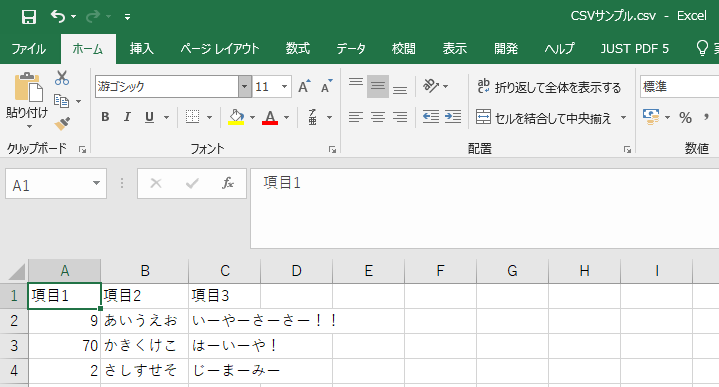Open the Paste options dropdown arrow
Image resolution: width=719 pixels, height=387 pixels.
pos(29,127)
